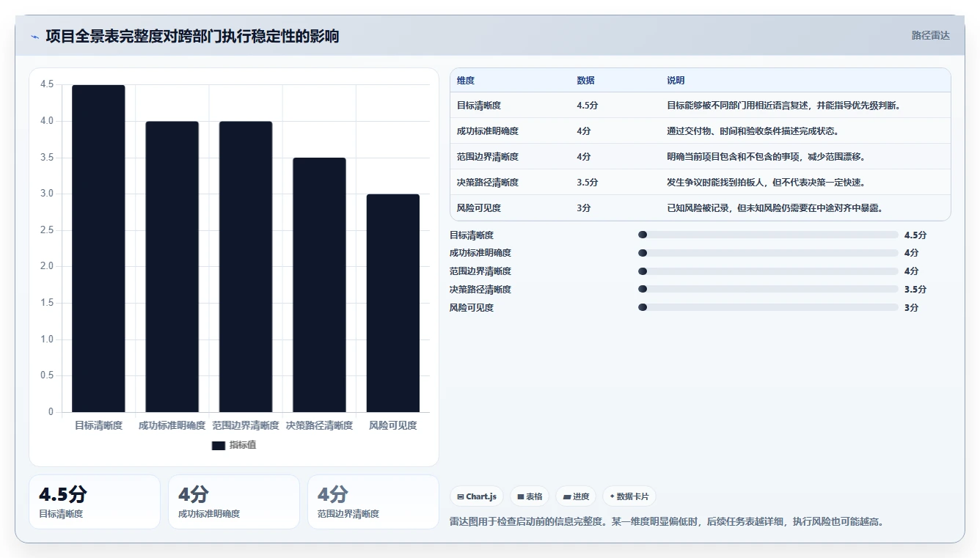Click the 决策路径清晰度 bar in chart
This screenshot has width=980, height=558.
[x=319, y=285]
